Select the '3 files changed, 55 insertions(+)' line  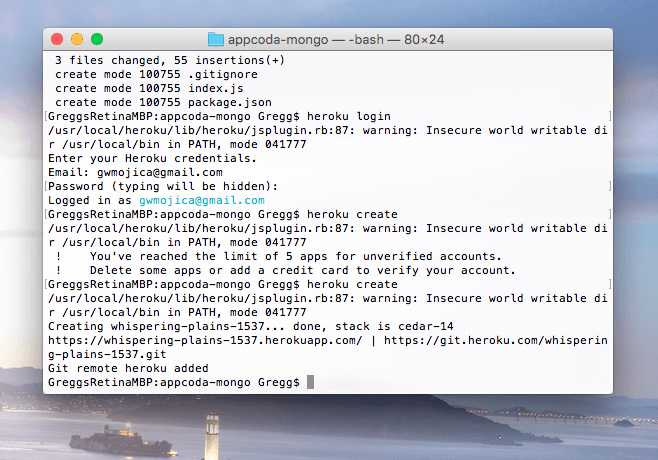(x=170, y=60)
